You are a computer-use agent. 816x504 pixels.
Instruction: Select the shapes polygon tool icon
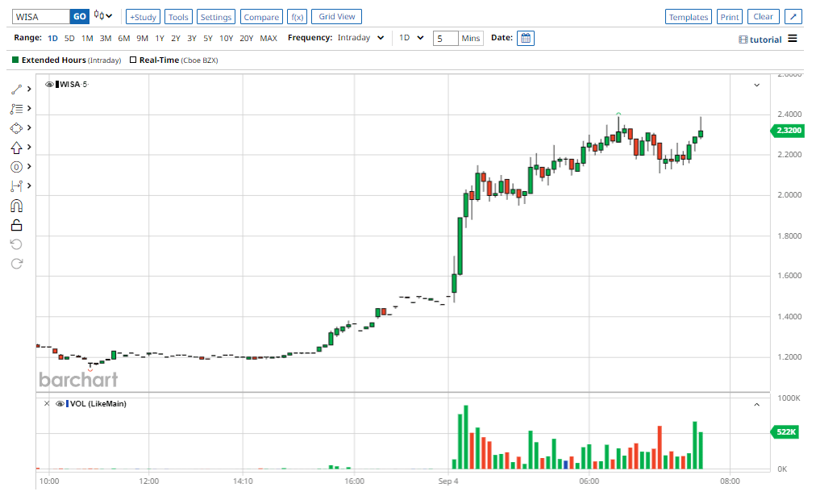point(16,128)
